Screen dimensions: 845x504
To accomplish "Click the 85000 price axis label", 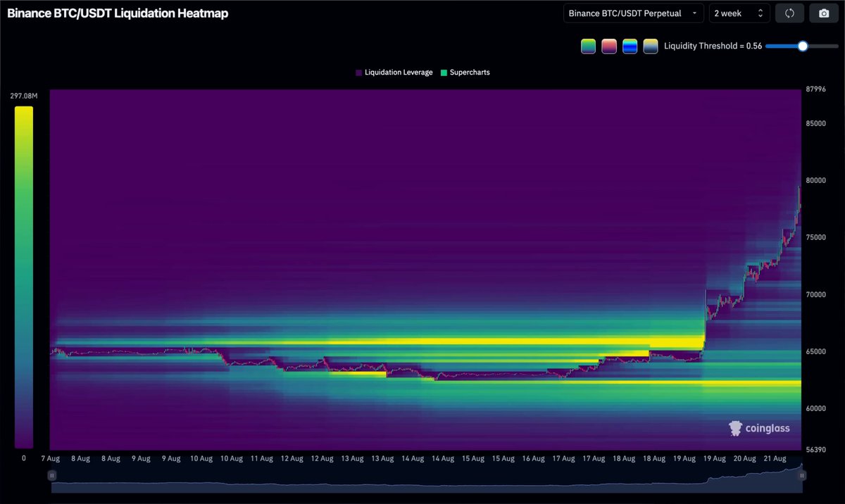I will point(815,123).
